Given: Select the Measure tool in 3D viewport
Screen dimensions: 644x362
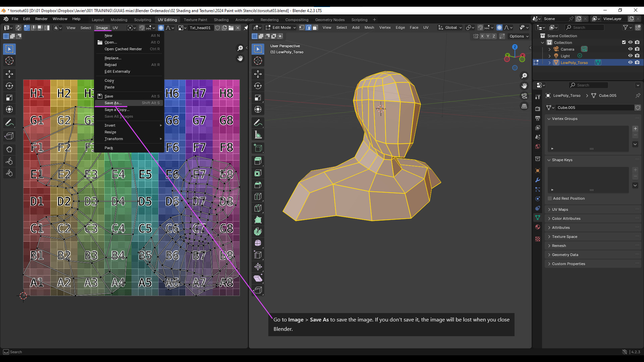Looking at the screenshot, I should click(x=258, y=135).
